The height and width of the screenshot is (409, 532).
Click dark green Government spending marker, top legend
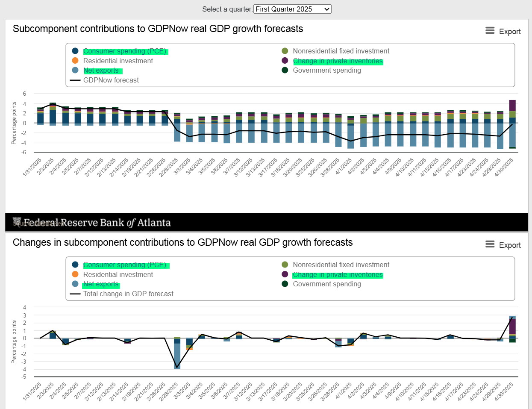click(285, 70)
